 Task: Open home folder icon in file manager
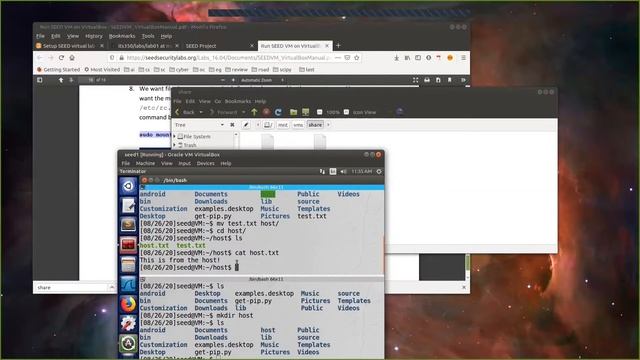pyautogui.click(x=293, y=112)
